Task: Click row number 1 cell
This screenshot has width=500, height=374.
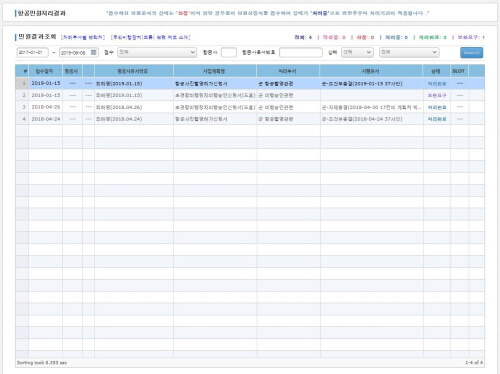Action: pyautogui.click(x=22, y=83)
